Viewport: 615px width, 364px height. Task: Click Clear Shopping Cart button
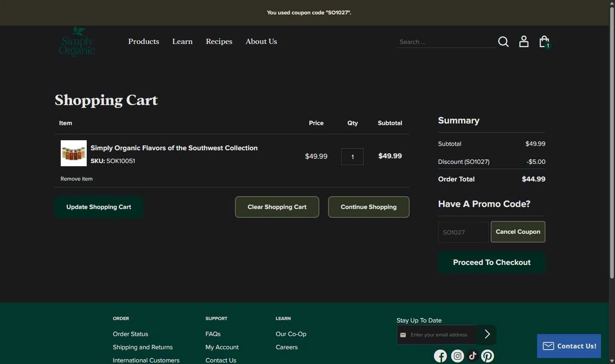(277, 207)
